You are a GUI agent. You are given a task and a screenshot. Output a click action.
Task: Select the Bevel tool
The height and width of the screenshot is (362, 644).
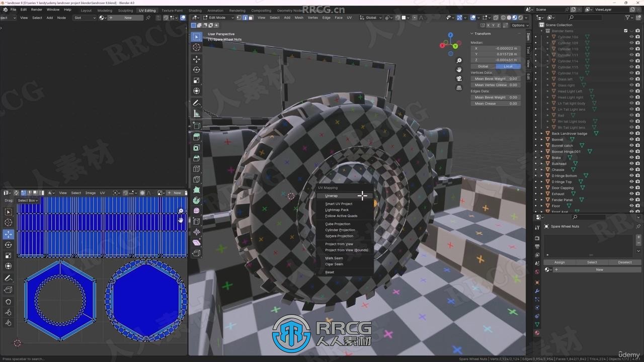196,158
